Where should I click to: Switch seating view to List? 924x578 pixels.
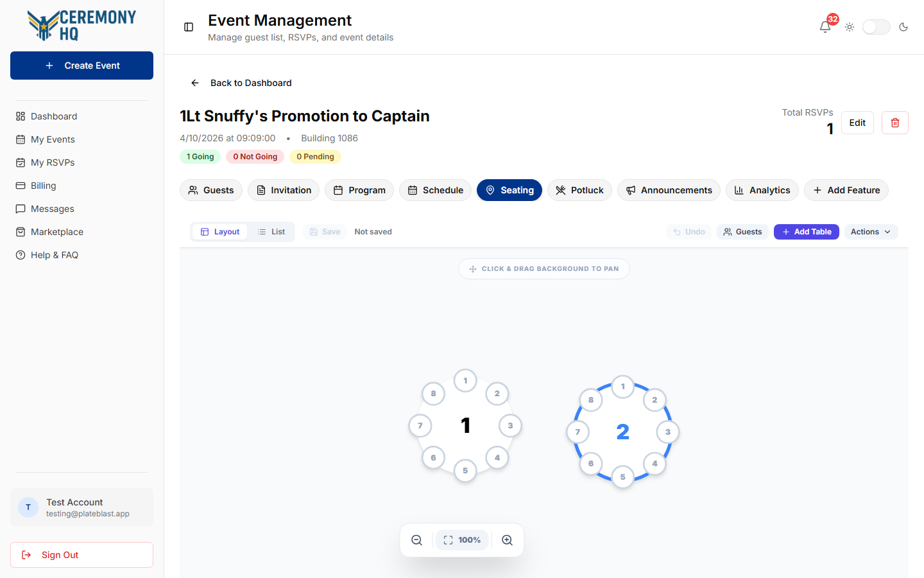[271, 232]
